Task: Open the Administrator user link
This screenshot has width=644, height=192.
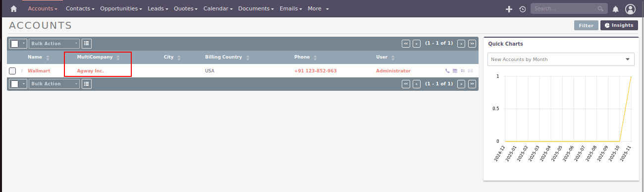Action: click(393, 71)
